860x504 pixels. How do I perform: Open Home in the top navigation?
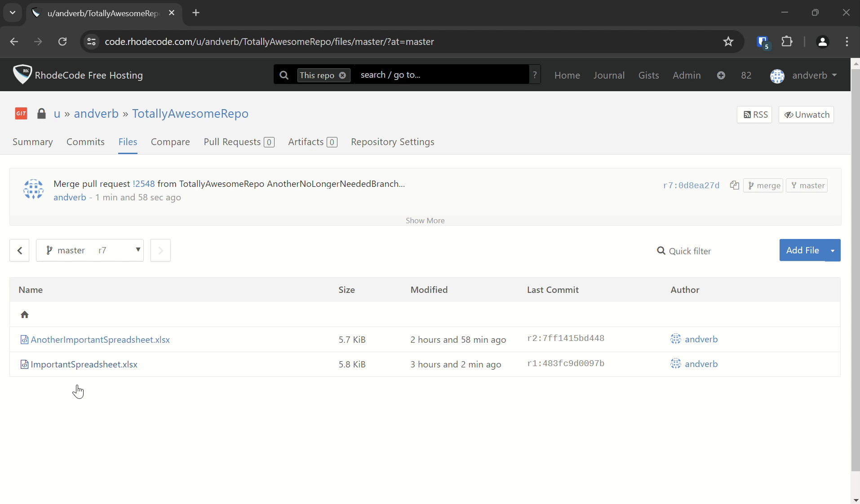(x=567, y=75)
